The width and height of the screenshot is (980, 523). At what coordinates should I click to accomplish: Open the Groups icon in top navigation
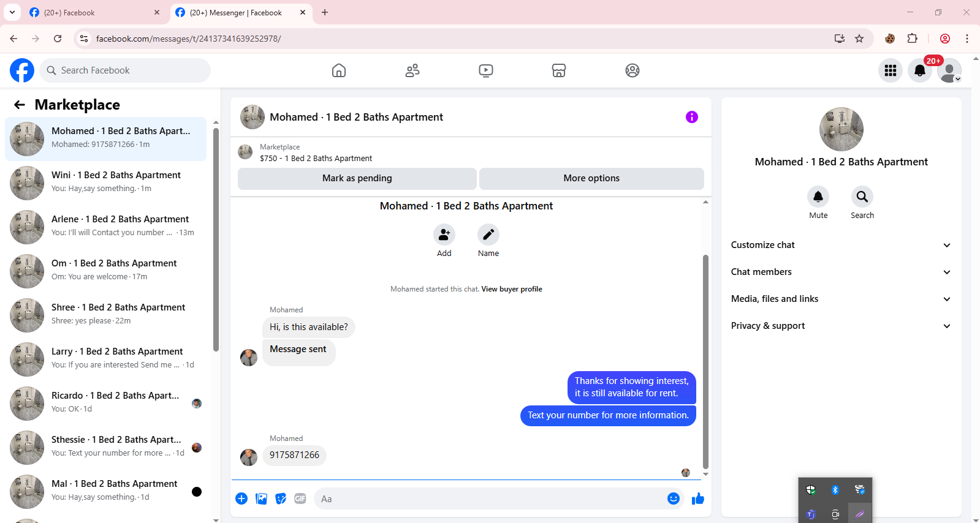click(x=632, y=70)
